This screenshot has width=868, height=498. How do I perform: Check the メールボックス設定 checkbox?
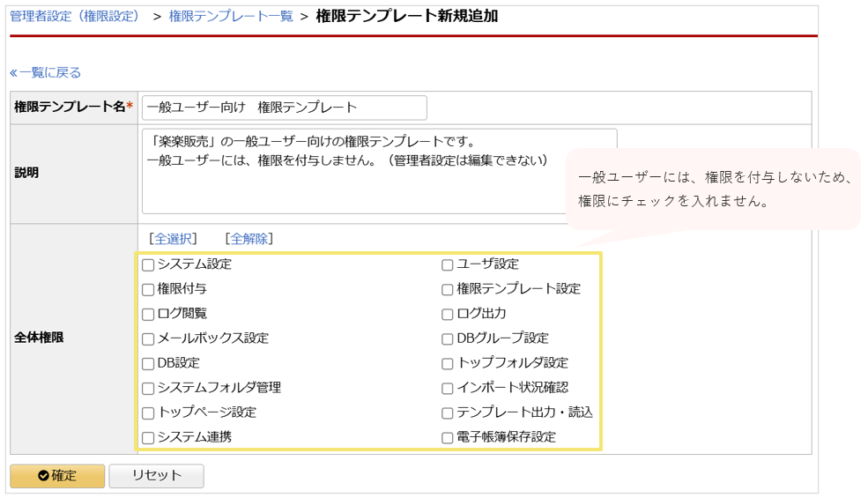click(148, 338)
